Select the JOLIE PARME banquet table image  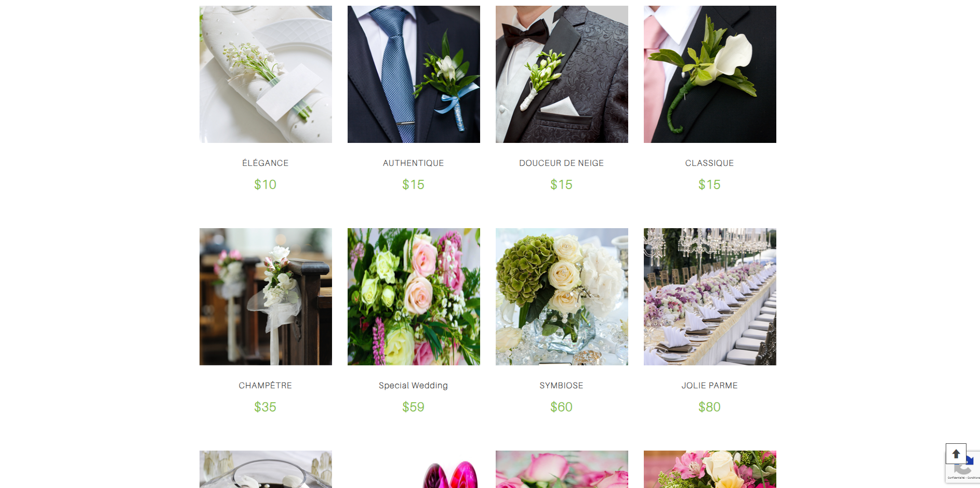[x=710, y=297]
